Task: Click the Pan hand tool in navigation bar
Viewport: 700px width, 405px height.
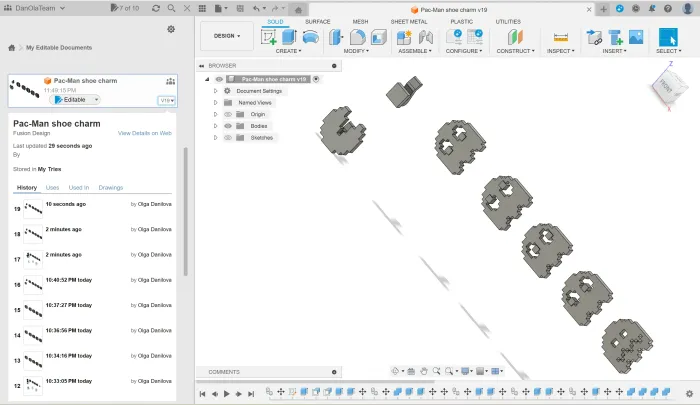Action: 424,371
